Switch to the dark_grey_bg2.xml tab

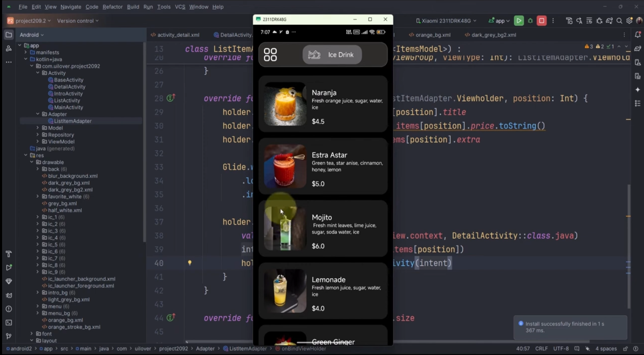(x=491, y=35)
